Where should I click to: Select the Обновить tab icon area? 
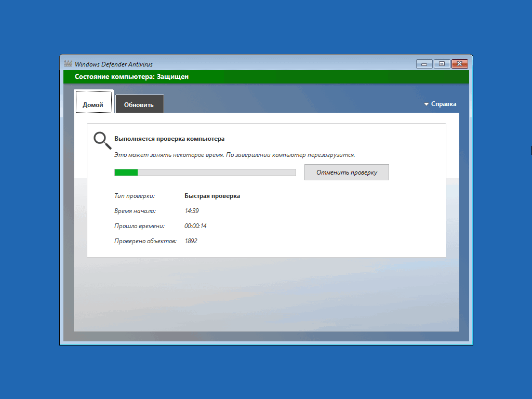click(139, 103)
